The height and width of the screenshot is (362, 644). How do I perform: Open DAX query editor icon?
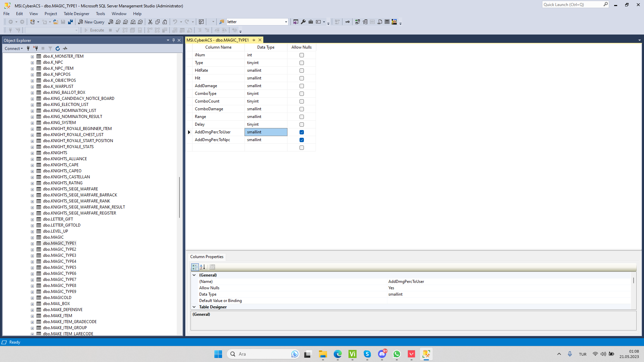(x=141, y=22)
